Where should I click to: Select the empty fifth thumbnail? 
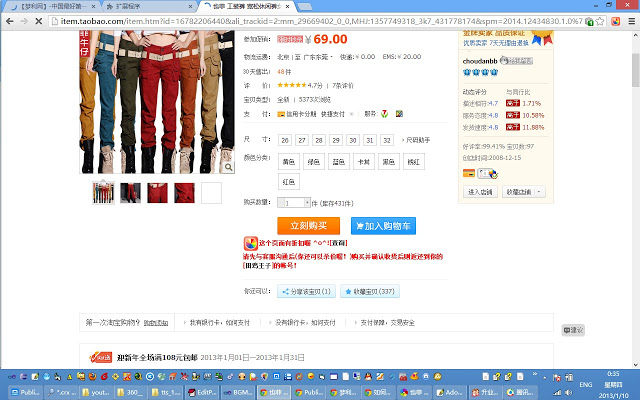pos(211,193)
